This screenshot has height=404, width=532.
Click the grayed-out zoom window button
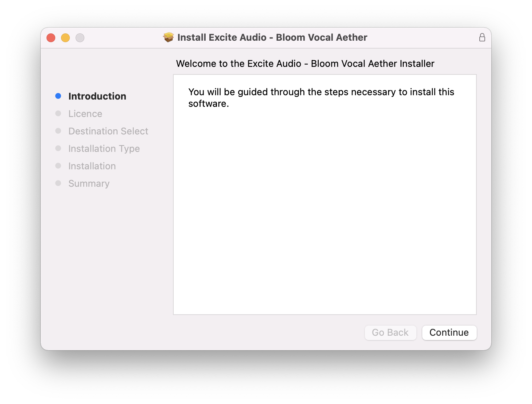pyautogui.click(x=80, y=38)
